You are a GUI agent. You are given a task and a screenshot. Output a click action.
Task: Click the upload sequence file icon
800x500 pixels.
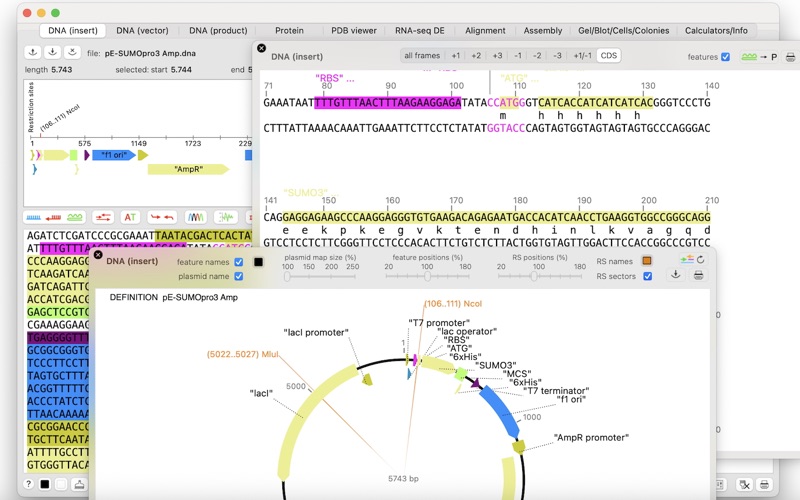click(33, 52)
